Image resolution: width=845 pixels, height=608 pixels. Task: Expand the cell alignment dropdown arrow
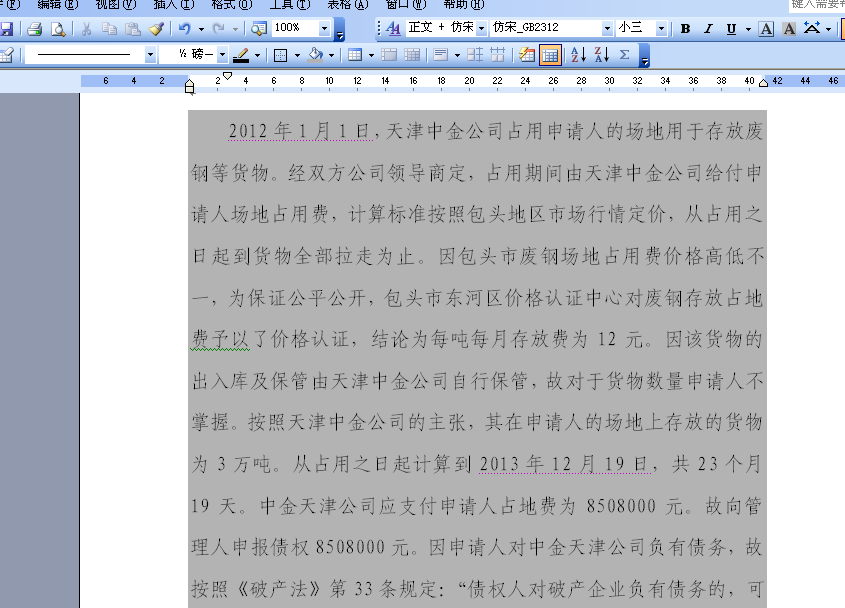457,56
